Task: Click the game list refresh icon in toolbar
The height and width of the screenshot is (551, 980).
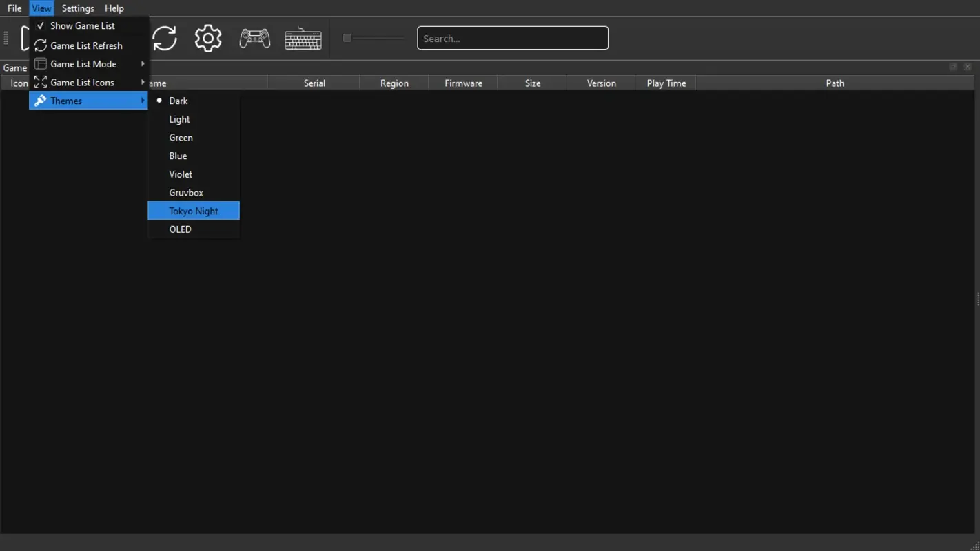Action: 165,38
